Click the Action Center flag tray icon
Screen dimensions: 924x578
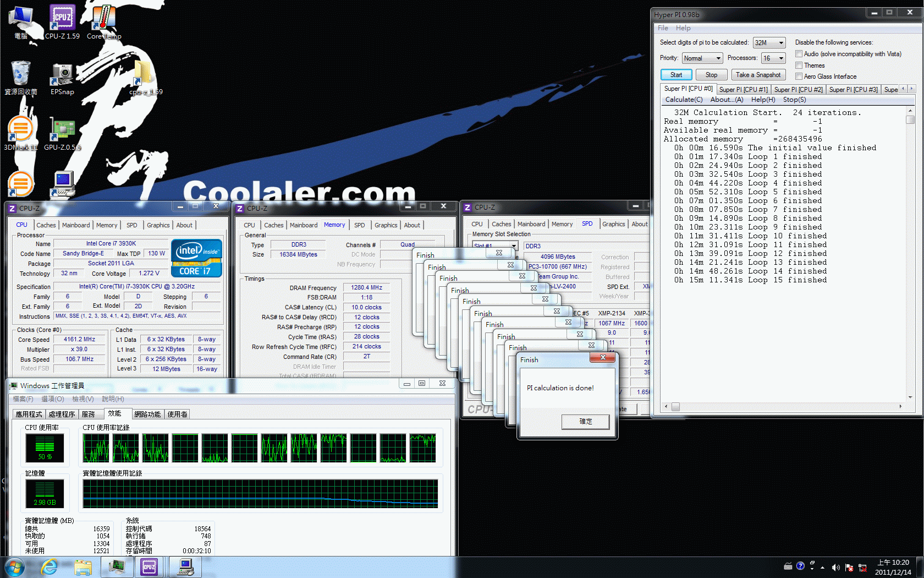point(849,568)
